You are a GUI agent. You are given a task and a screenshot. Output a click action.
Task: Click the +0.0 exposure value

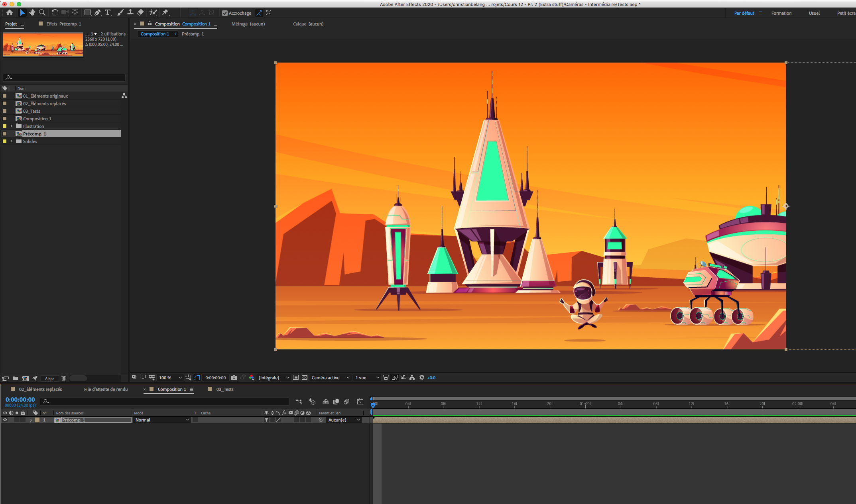[x=431, y=378]
